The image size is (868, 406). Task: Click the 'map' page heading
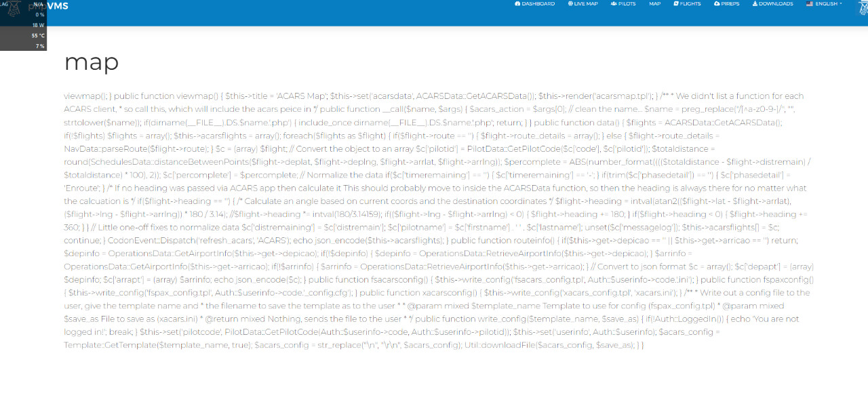tap(91, 63)
